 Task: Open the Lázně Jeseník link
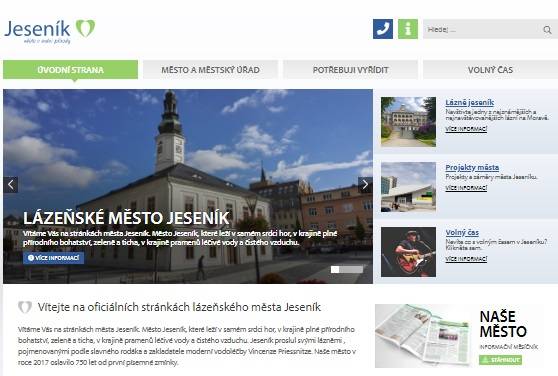point(469,102)
